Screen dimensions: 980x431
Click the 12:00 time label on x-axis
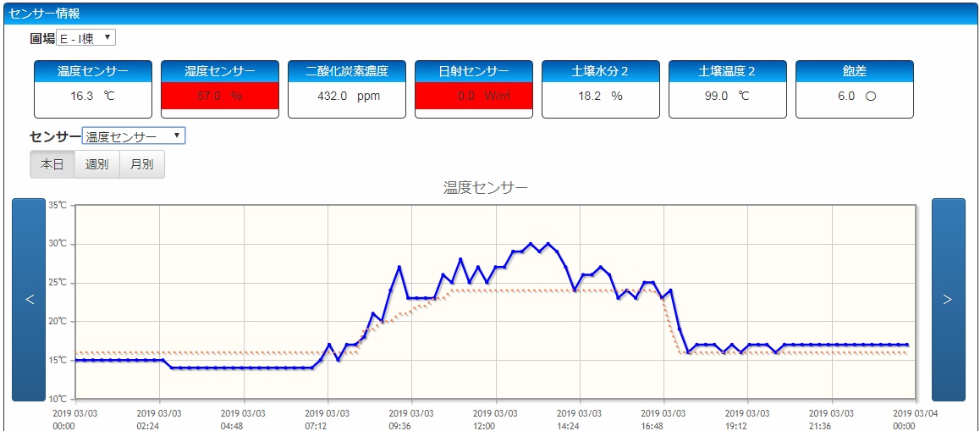point(496,419)
